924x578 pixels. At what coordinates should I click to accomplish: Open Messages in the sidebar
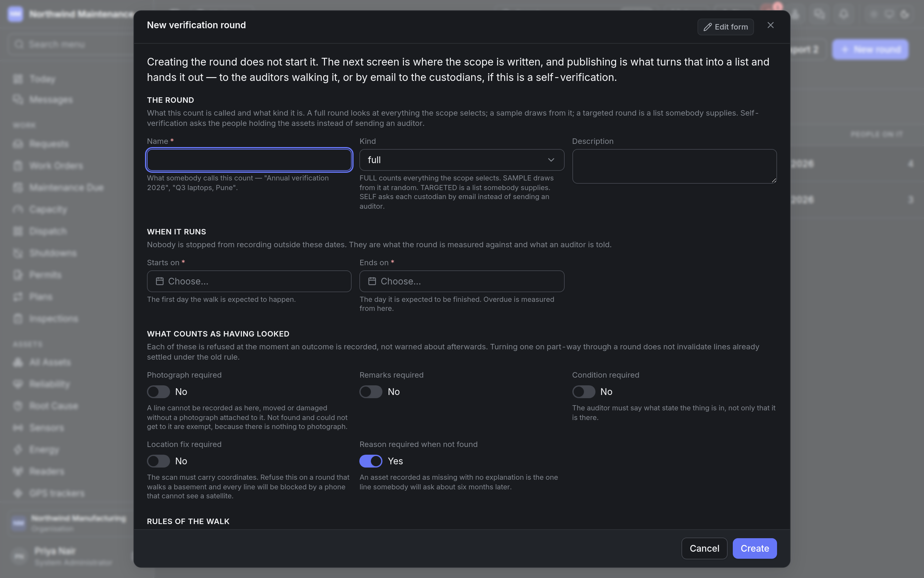(50, 100)
